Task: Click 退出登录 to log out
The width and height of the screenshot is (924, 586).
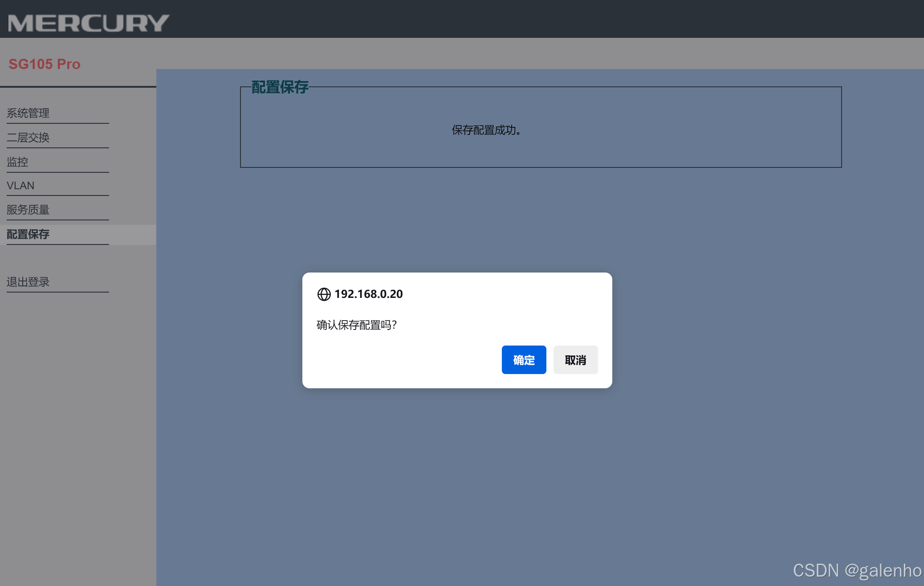Action: pyautogui.click(x=28, y=282)
